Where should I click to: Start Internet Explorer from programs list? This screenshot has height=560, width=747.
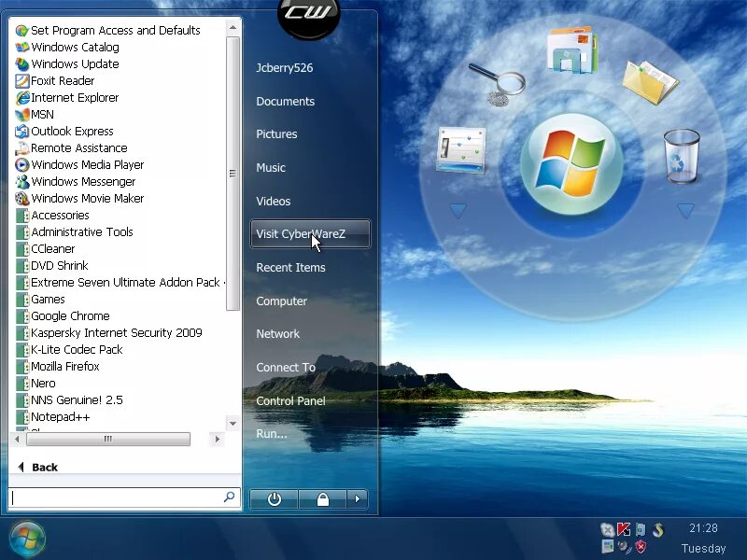pyautogui.click(x=66, y=98)
